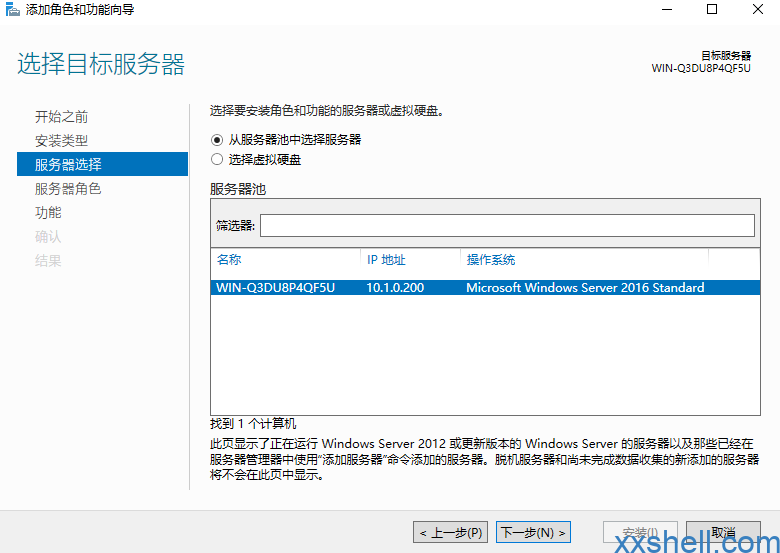
Task: Open the 安装类型 wizard step
Action: tap(61, 141)
